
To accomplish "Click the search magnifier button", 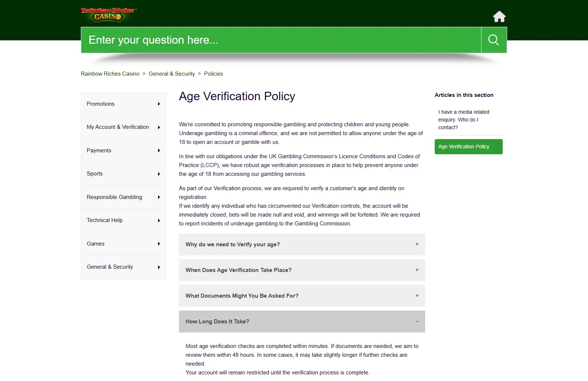I will pyautogui.click(x=494, y=40).
